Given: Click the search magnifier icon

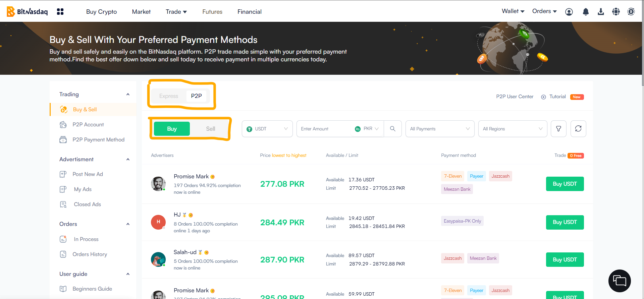Looking at the screenshot, I should click(392, 129).
